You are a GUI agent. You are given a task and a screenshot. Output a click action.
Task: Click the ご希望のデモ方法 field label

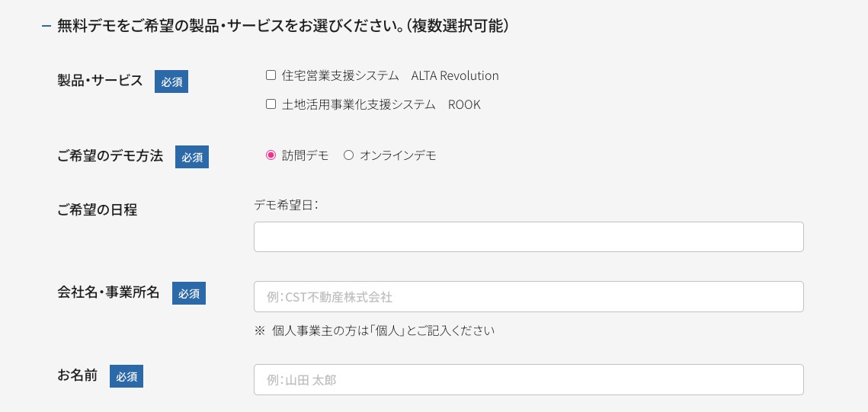click(x=110, y=156)
